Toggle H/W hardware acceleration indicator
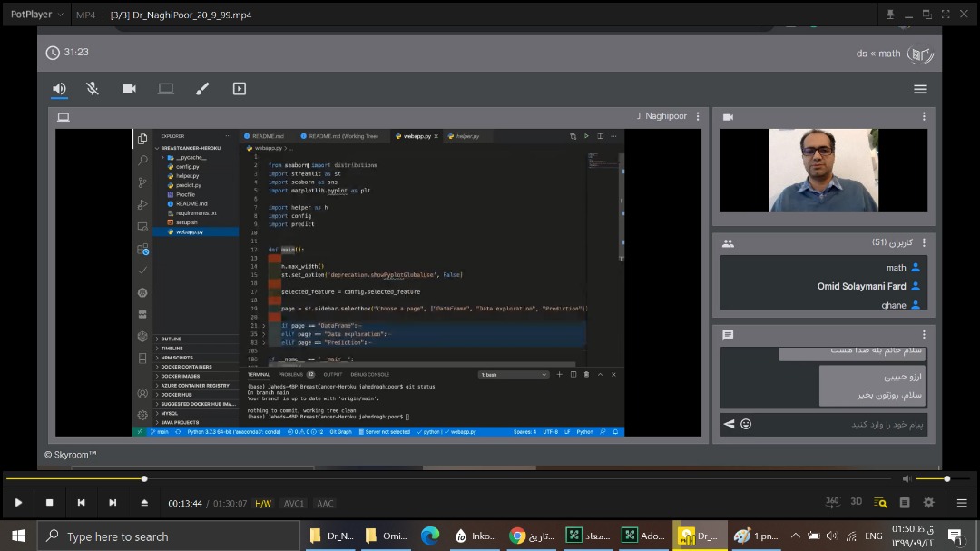 tap(263, 503)
